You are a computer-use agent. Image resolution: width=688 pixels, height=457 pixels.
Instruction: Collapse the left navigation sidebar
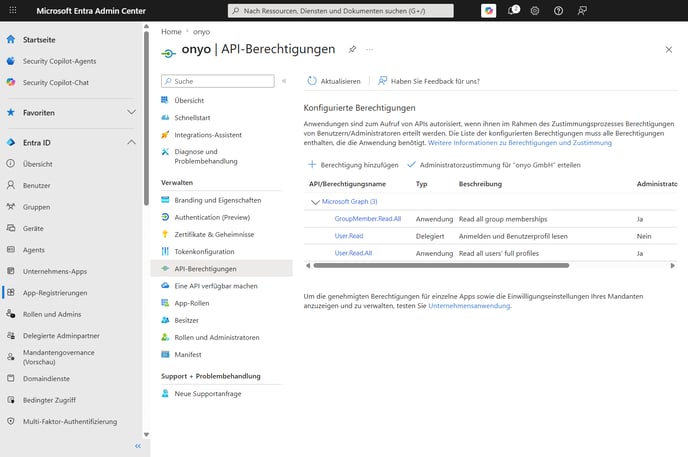coord(138,446)
